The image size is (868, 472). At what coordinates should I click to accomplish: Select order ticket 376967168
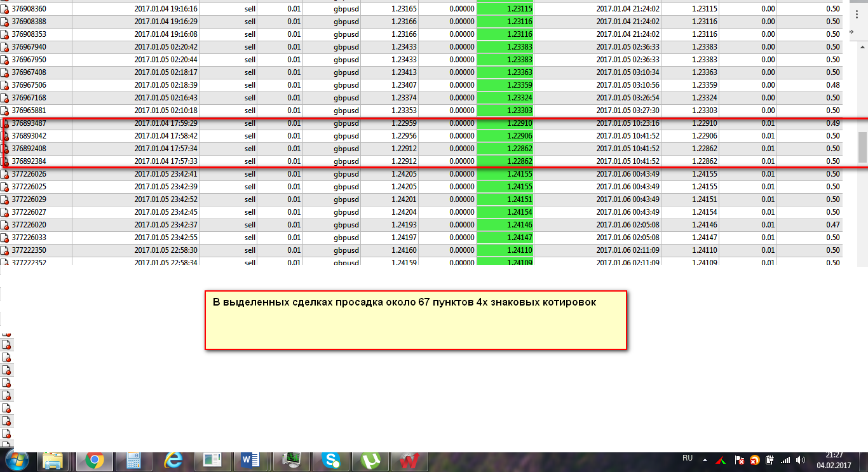[x=29, y=98]
